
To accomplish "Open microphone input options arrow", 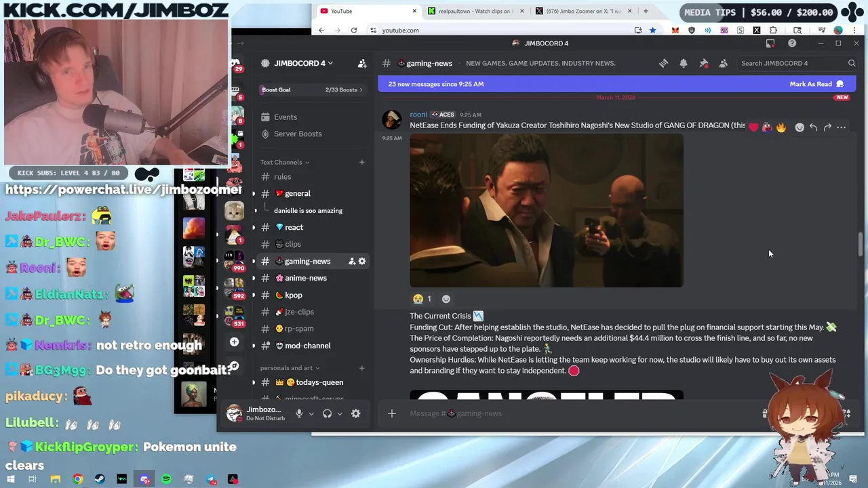I will 311,413.
